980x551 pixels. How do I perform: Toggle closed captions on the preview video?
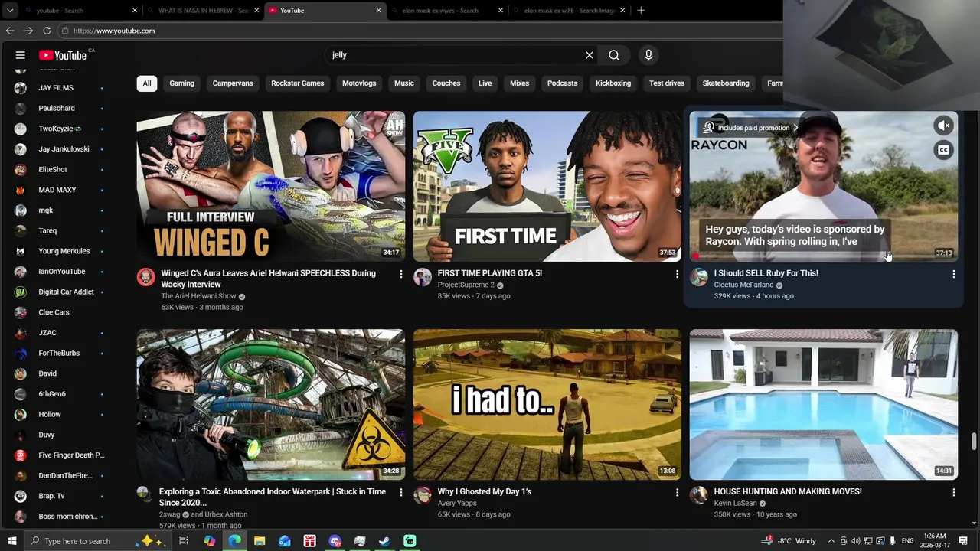point(944,150)
